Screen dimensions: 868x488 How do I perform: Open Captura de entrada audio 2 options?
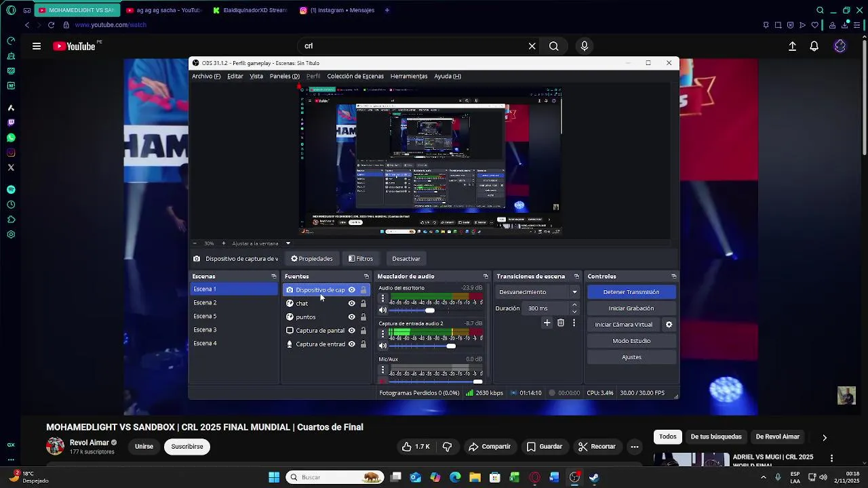pyautogui.click(x=382, y=334)
